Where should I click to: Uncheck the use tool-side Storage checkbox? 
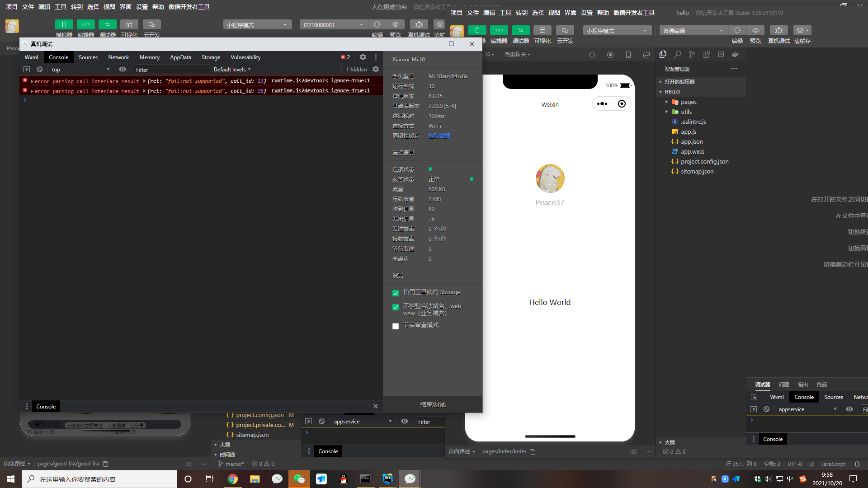396,293
